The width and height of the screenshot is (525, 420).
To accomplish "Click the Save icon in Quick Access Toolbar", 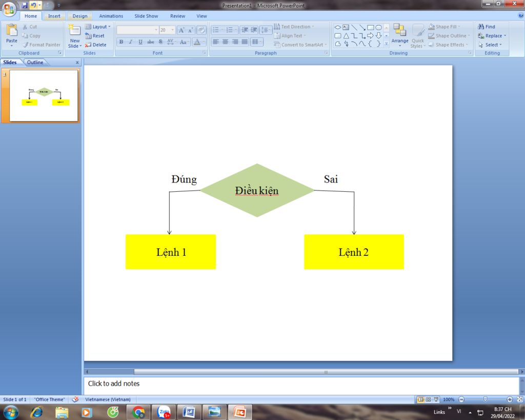I will coord(25,5).
